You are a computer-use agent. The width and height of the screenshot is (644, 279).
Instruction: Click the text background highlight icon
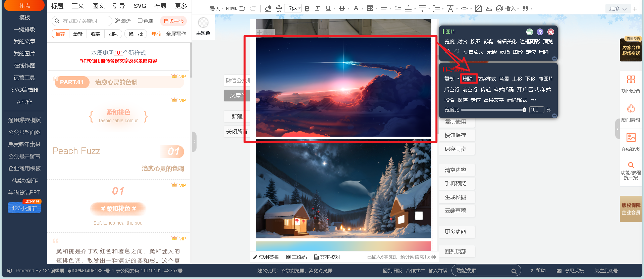[x=370, y=8]
